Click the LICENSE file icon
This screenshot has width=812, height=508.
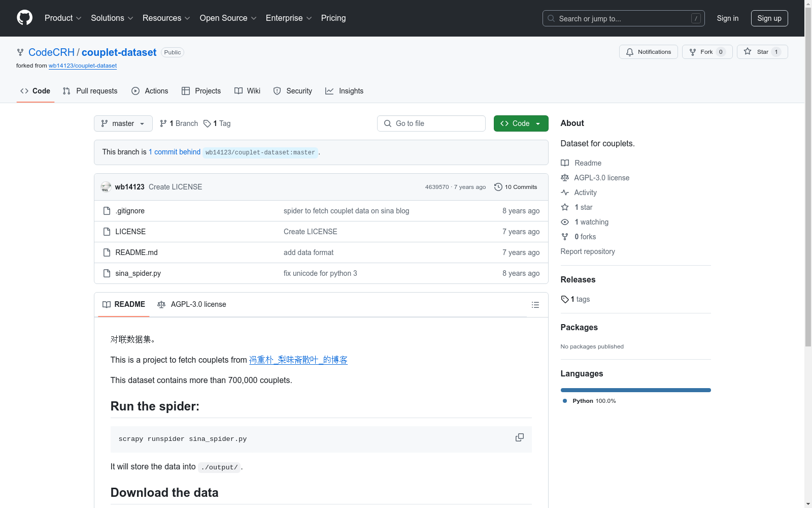coord(107,232)
